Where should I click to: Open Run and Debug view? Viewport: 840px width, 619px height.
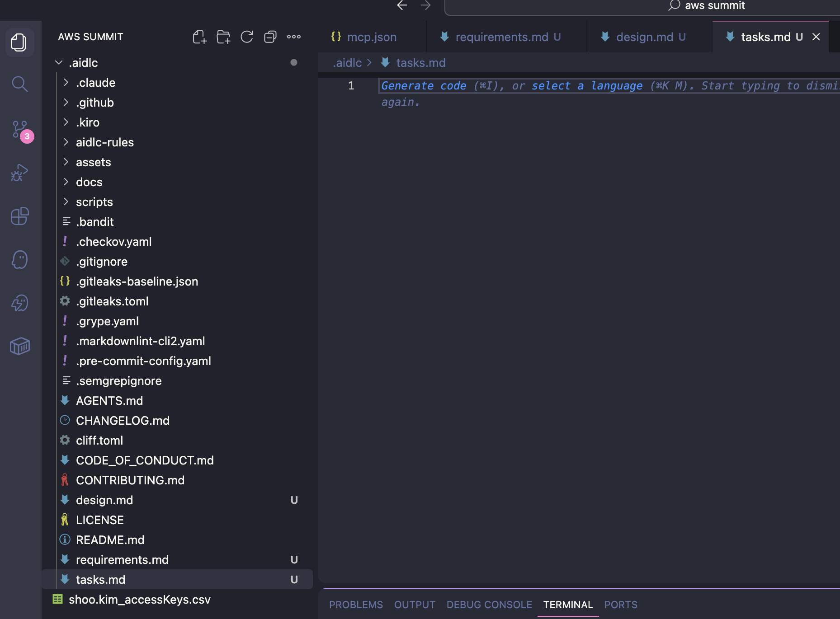20,173
